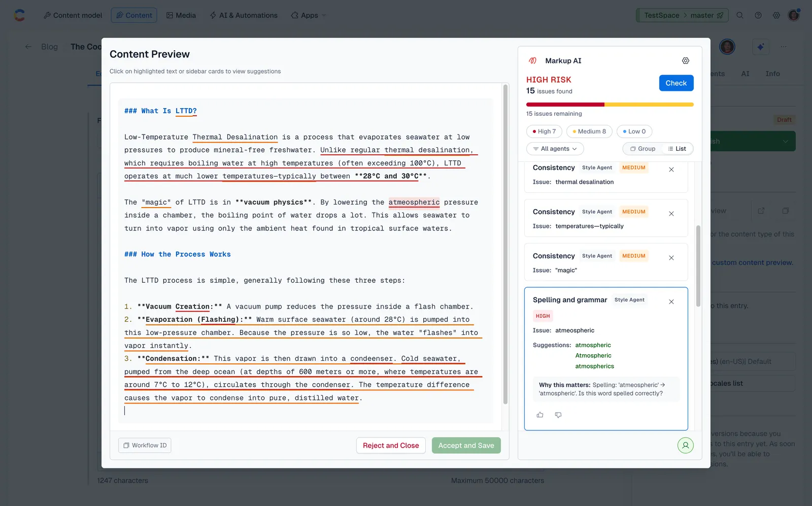812x506 pixels.
Task: Open the TestSpace master environment switcher
Action: click(x=682, y=15)
